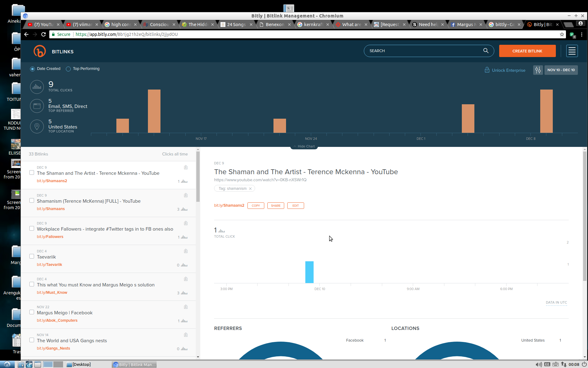Screen dimensions: 588x368
Task: Collapse chart with Hide Chart toggle
Action: coord(304,146)
